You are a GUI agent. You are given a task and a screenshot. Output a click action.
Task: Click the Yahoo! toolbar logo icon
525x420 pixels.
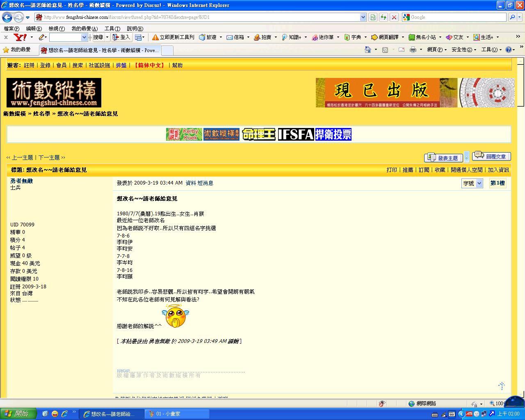point(20,37)
